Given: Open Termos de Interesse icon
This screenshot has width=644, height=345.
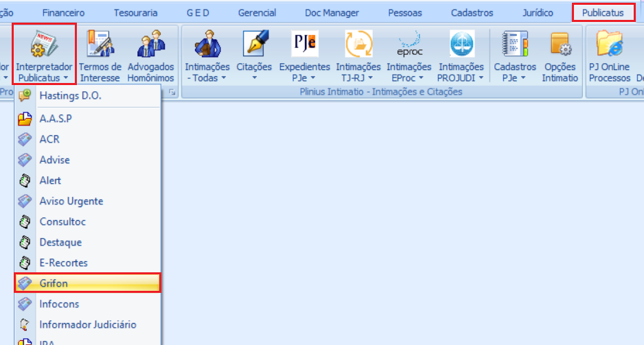Looking at the screenshot, I should 100,43.
